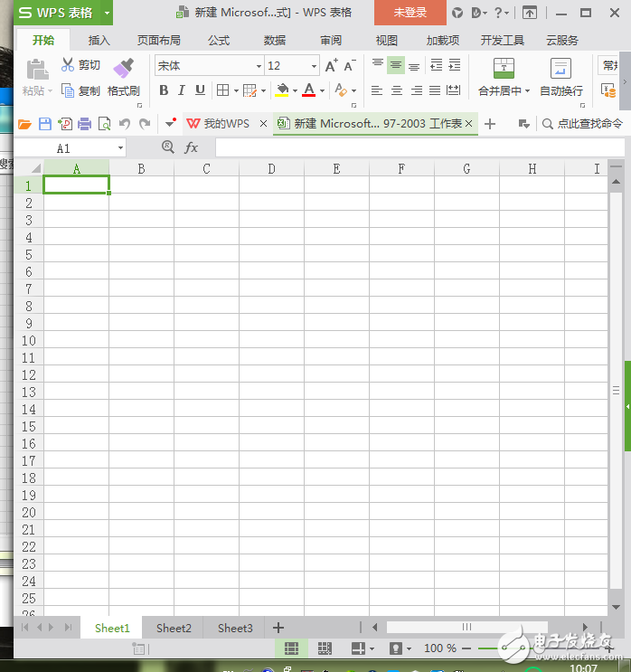Redo the last action

(145, 124)
